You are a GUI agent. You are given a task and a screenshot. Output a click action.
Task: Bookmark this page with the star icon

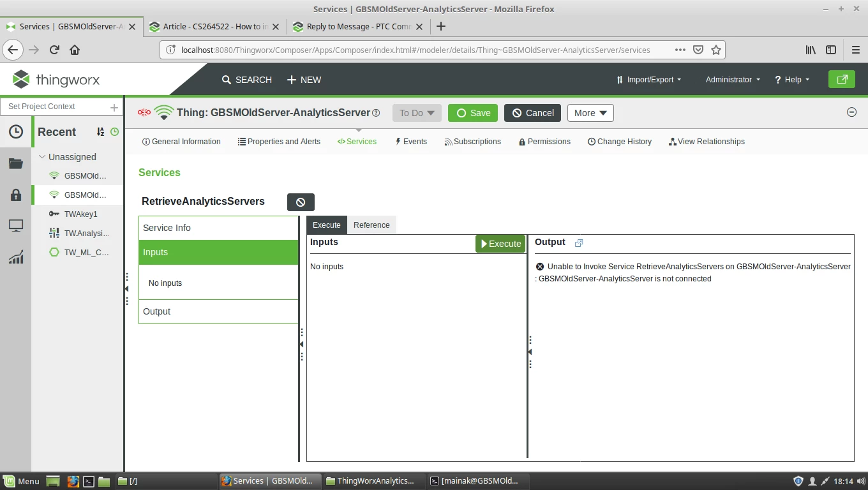(x=716, y=50)
